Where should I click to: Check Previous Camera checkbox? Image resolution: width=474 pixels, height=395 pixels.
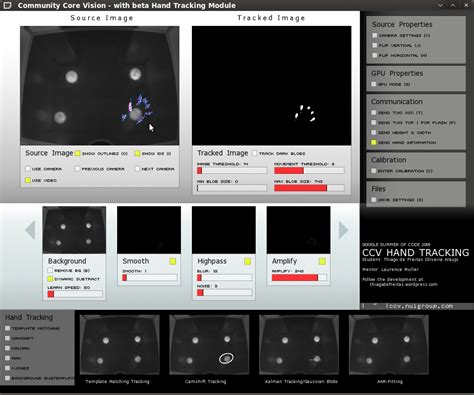[x=77, y=169]
